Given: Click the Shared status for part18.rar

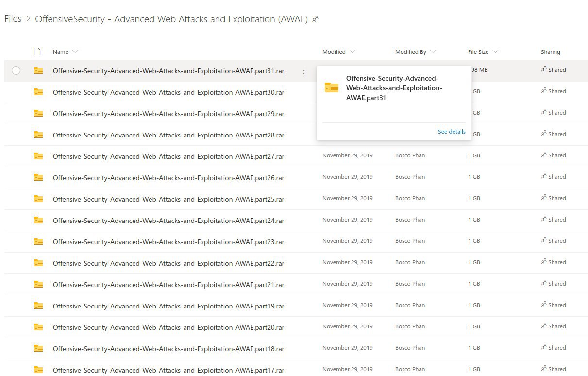Looking at the screenshot, I should point(554,348).
